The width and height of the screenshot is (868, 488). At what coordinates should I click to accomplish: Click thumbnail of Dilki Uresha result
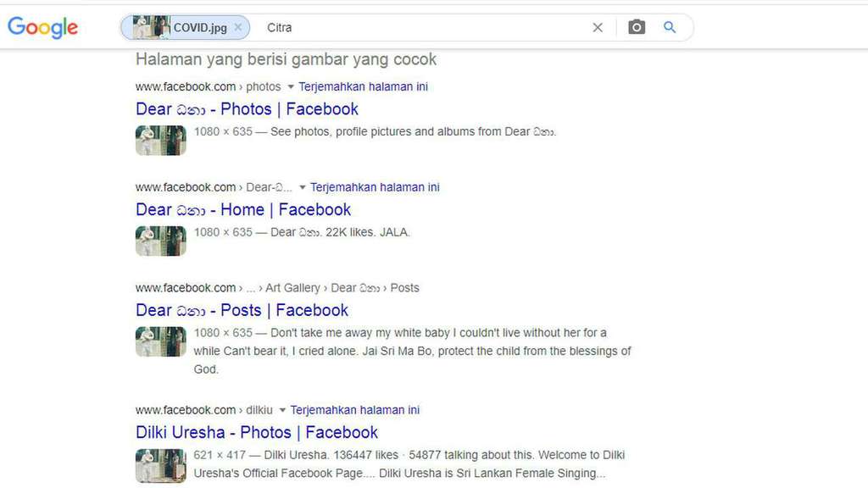pyautogui.click(x=160, y=466)
